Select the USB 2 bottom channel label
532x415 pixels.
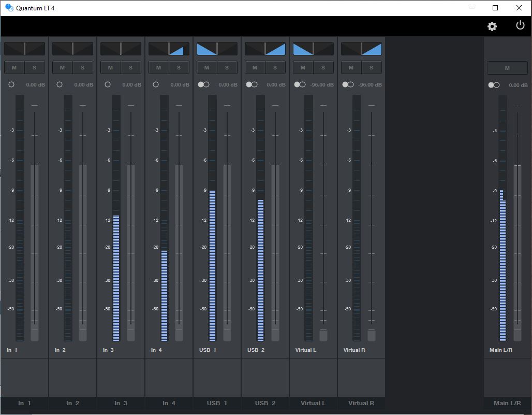click(x=265, y=403)
